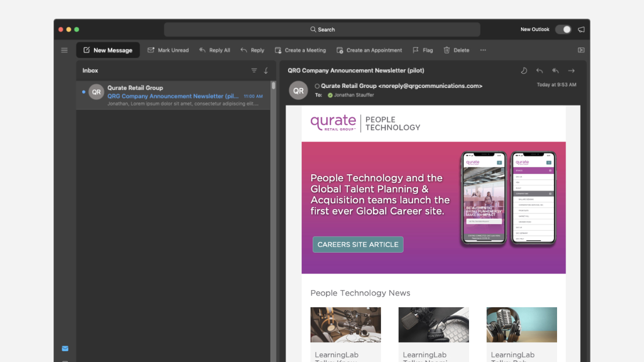The height and width of the screenshot is (362, 644).
Task: Toggle the side panel icon at toolbar right
Action: point(581,50)
